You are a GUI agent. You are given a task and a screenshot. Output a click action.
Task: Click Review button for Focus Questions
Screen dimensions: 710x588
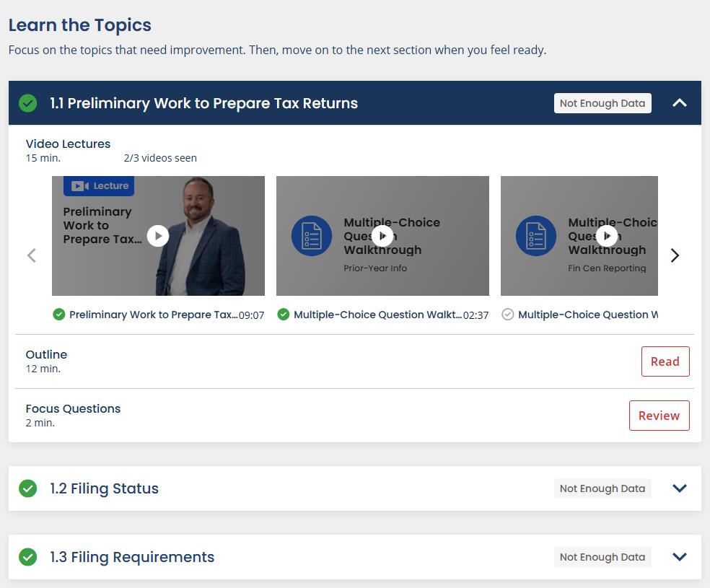[x=659, y=416]
